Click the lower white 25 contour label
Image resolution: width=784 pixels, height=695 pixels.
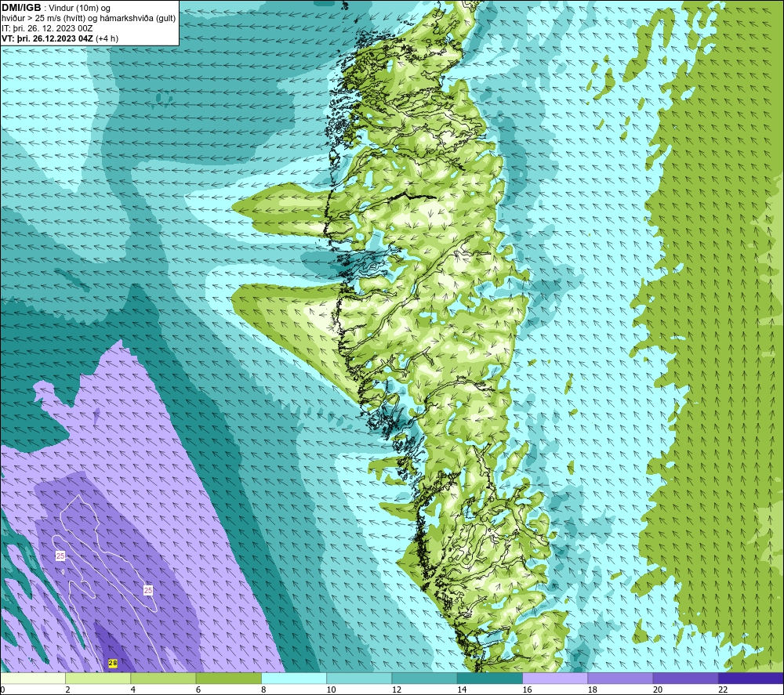tap(148, 590)
